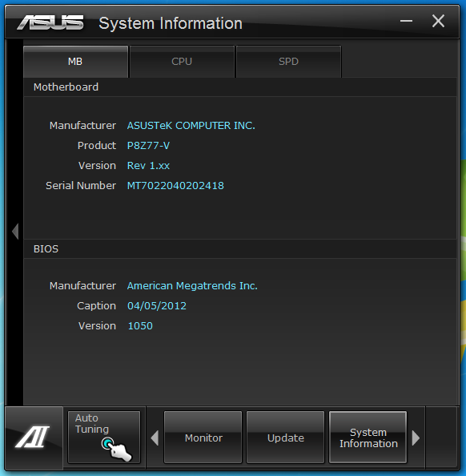Click the Auto Tuning button

[x=104, y=438]
